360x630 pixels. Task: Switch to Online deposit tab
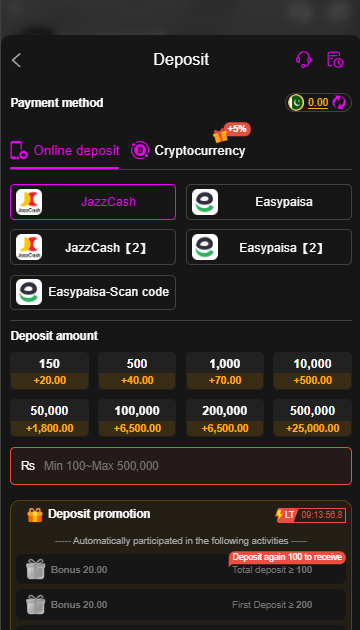tap(65, 151)
